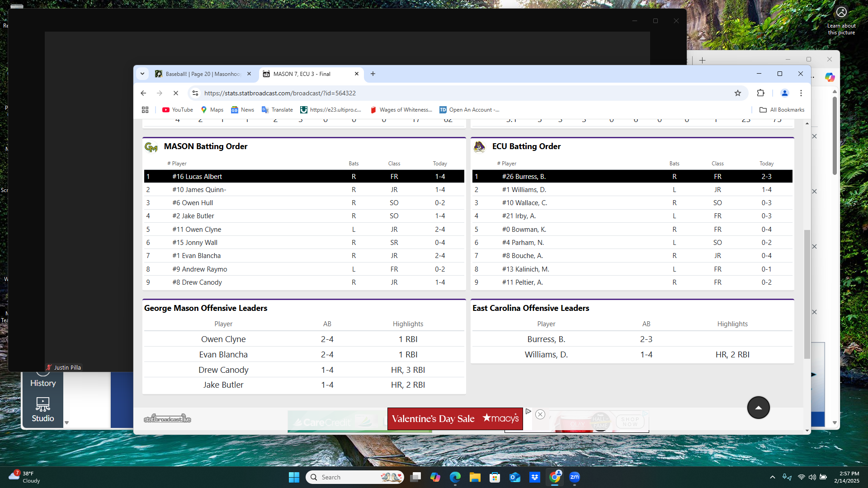Stop page loading with the X button
The height and width of the screenshot is (488, 868).
click(176, 93)
